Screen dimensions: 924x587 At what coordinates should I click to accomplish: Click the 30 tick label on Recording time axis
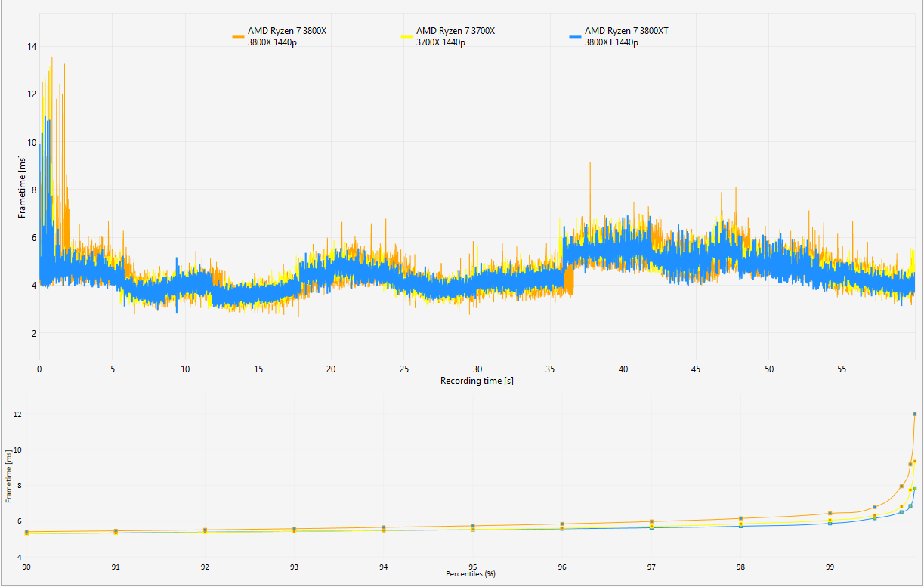click(477, 369)
